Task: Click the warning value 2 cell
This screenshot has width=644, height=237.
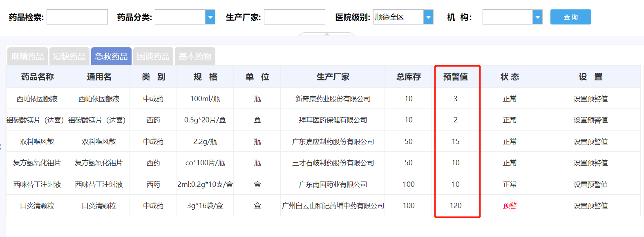Action: (456, 120)
